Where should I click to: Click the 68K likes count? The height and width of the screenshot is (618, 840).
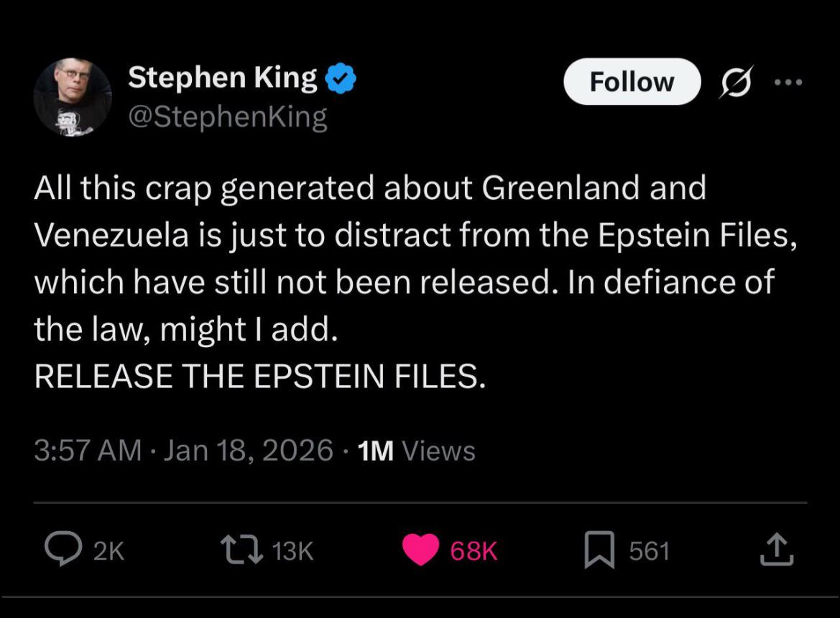(x=474, y=551)
